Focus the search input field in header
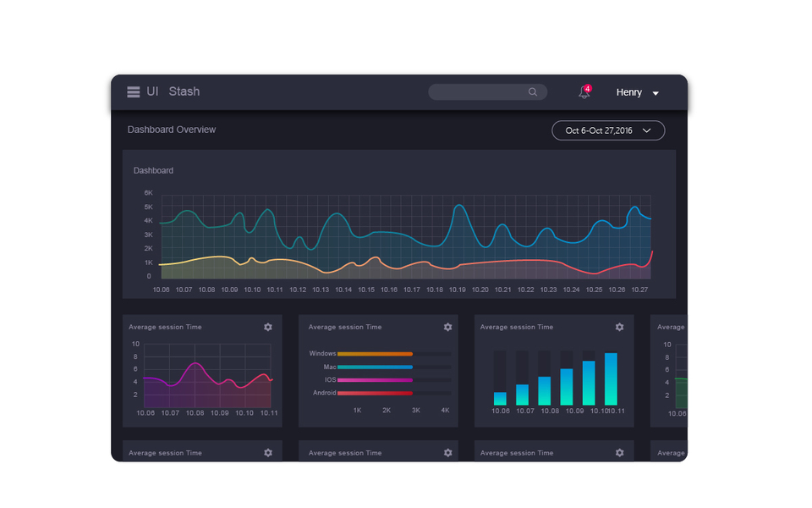812x508 pixels. coord(487,91)
